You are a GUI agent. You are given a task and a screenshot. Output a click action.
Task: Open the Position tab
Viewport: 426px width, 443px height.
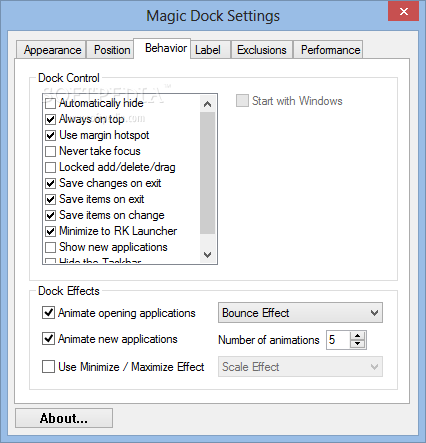[x=111, y=50]
